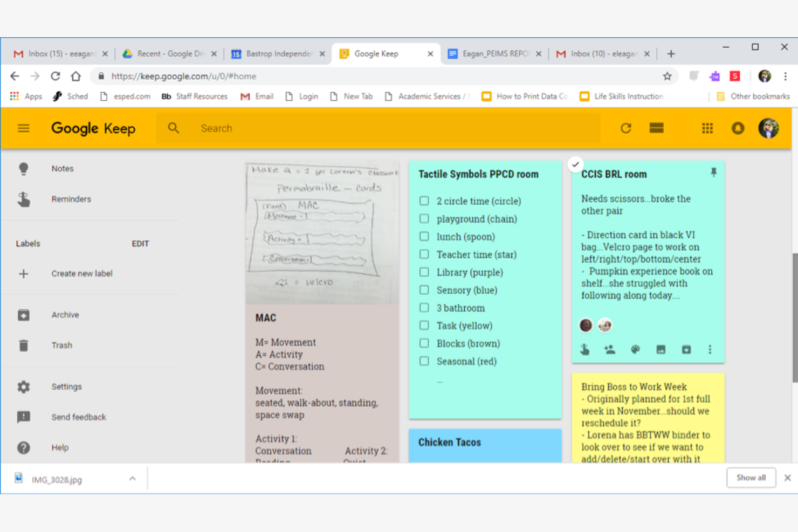Mark Seasonal (red) as complete

(x=424, y=361)
